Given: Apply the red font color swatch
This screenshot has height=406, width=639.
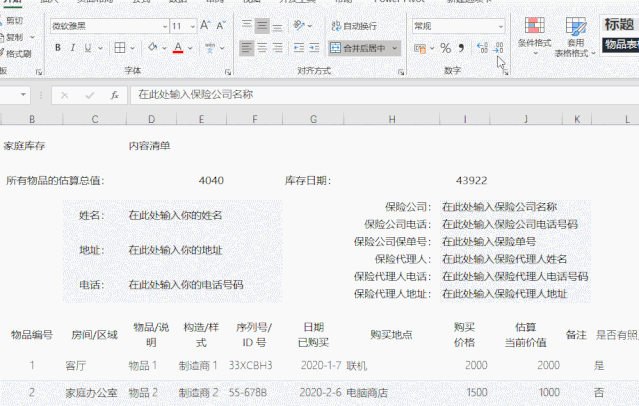Looking at the screenshot, I should [178, 47].
